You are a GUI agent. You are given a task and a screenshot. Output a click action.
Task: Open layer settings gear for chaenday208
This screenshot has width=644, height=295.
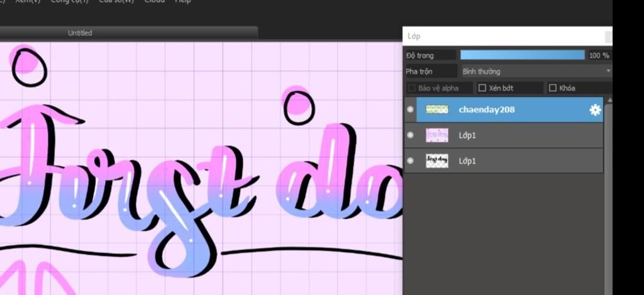point(595,109)
